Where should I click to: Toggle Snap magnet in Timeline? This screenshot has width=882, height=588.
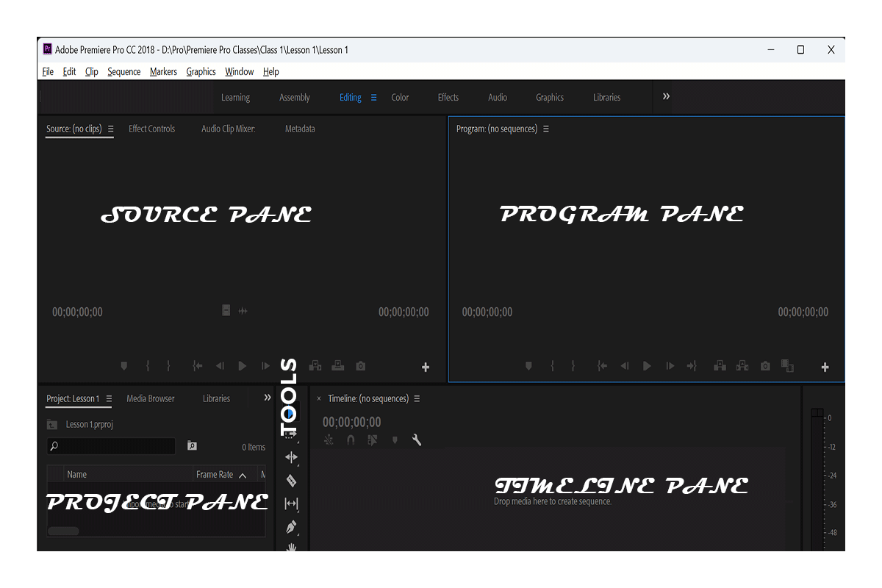click(351, 440)
